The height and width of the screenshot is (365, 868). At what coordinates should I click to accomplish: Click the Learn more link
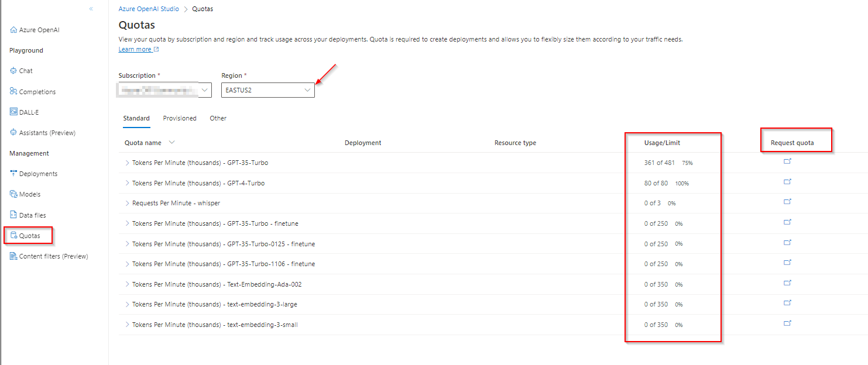point(135,49)
